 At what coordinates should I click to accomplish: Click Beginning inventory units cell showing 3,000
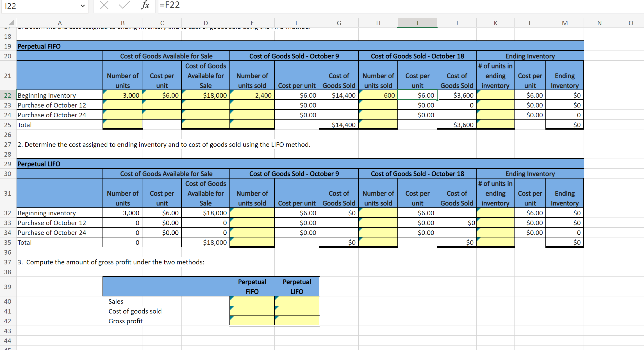click(123, 95)
